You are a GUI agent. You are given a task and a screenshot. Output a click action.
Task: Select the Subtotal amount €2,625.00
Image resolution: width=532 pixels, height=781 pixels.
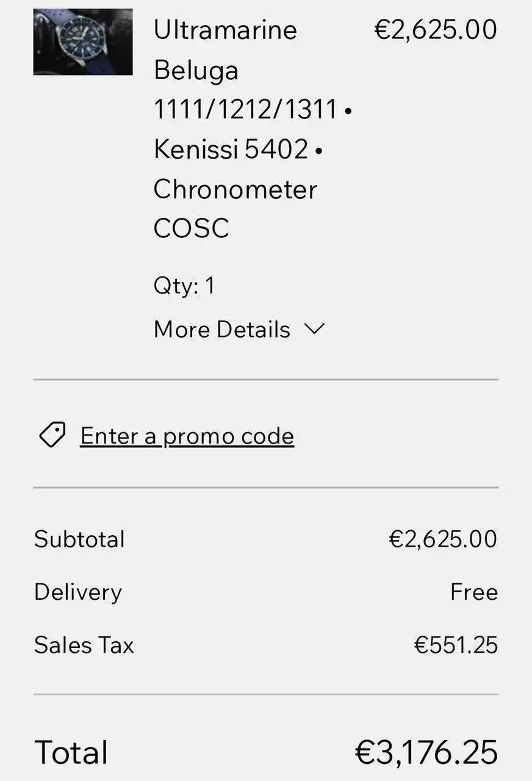(x=444, y=539)
